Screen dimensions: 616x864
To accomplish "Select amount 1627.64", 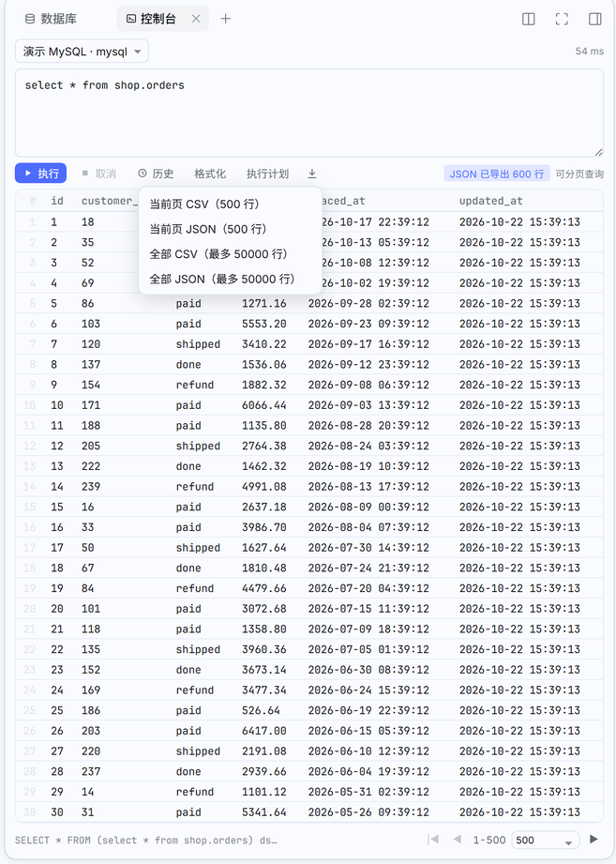I will [x=264, y=548].
